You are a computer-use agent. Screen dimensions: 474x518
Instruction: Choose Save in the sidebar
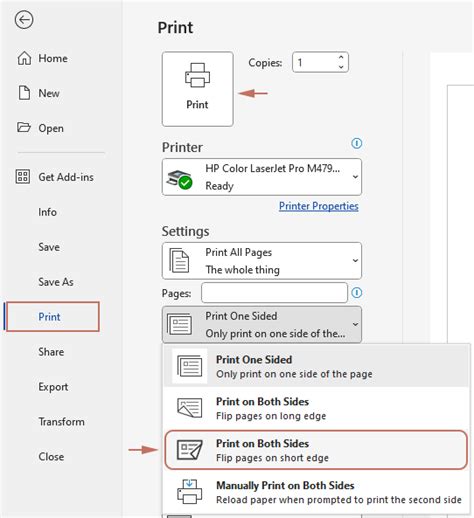(x=49, y=247)
